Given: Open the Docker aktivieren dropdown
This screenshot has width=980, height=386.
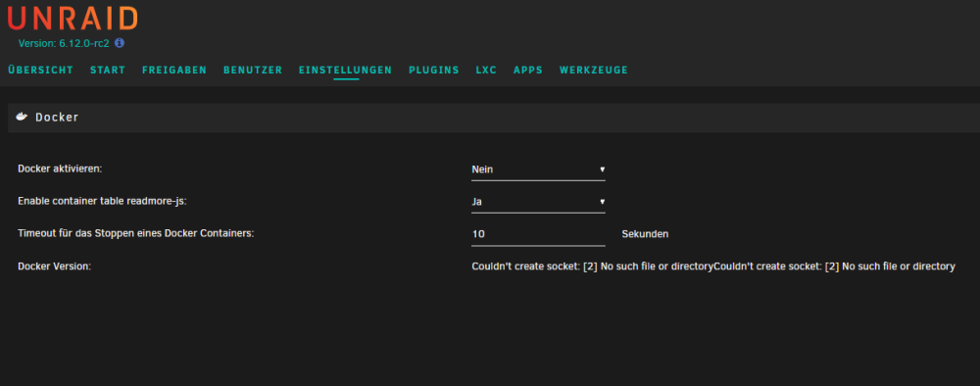Looking at the screenshot, I should [x=538, y=169].
